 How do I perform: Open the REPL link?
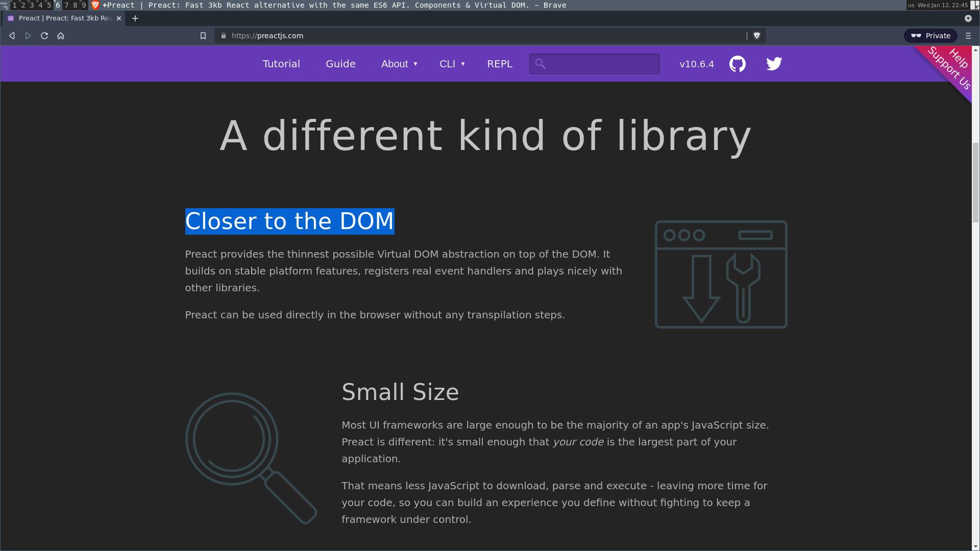[499, 64]
